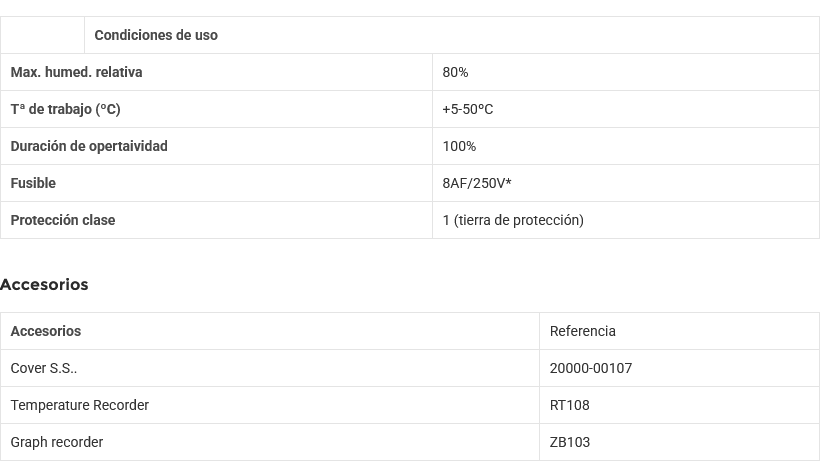Screen dimensions: 824x464
Task: Select the "Tª de trabajo (°C)" label
Action: click(65, 109)
